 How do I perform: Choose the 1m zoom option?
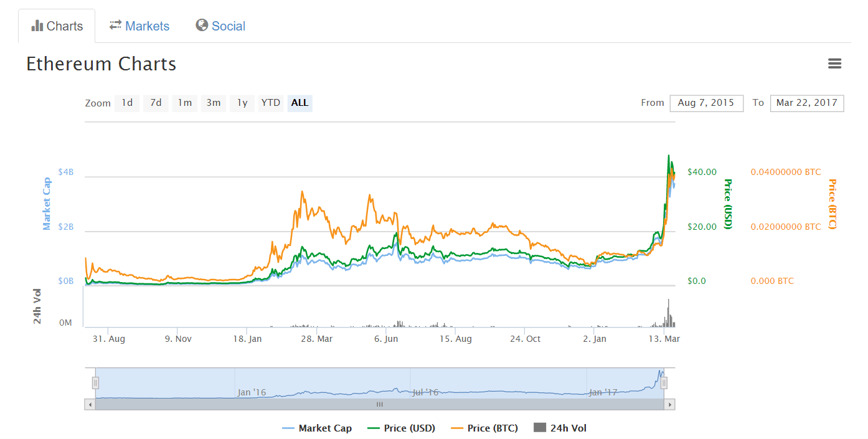point(185,103)
